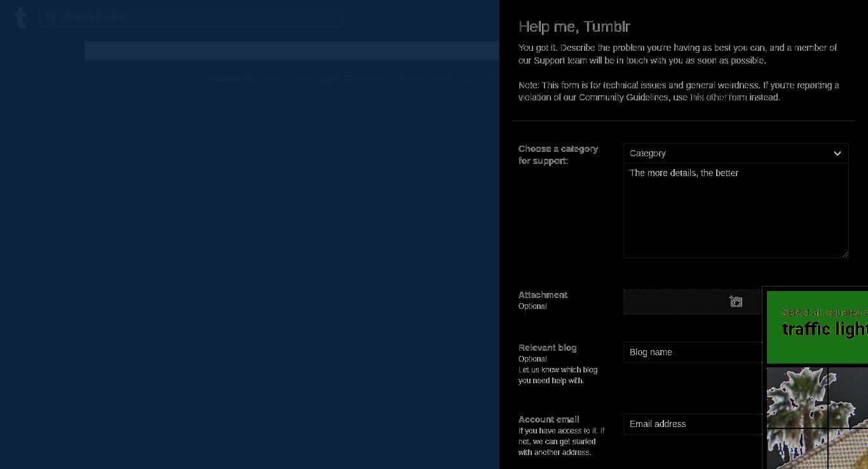Viewport: 868px width, 469px height.
Task: Click the 'Help me, Tumblr' heading
Action: [x=574, y=27]
